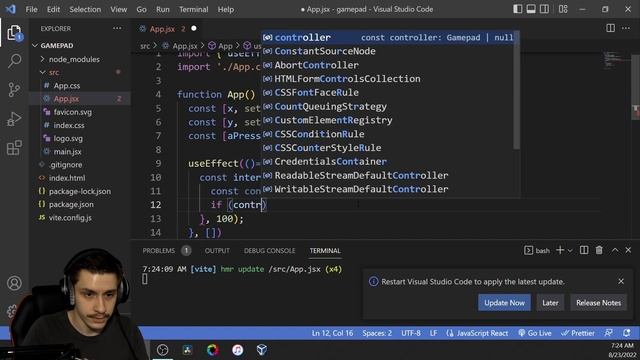Select the App.jsx editor tab
This screenshot has height=360, width=640.
pyautogui.click(x=162, y=29)
